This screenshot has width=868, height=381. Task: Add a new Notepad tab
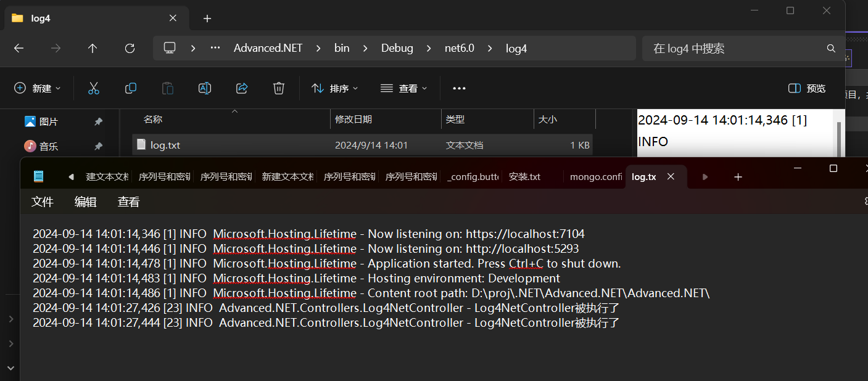tap(738, 177)
